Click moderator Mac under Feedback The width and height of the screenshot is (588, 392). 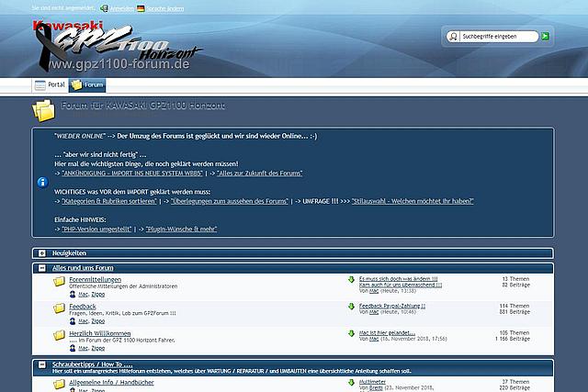(84, 321)
